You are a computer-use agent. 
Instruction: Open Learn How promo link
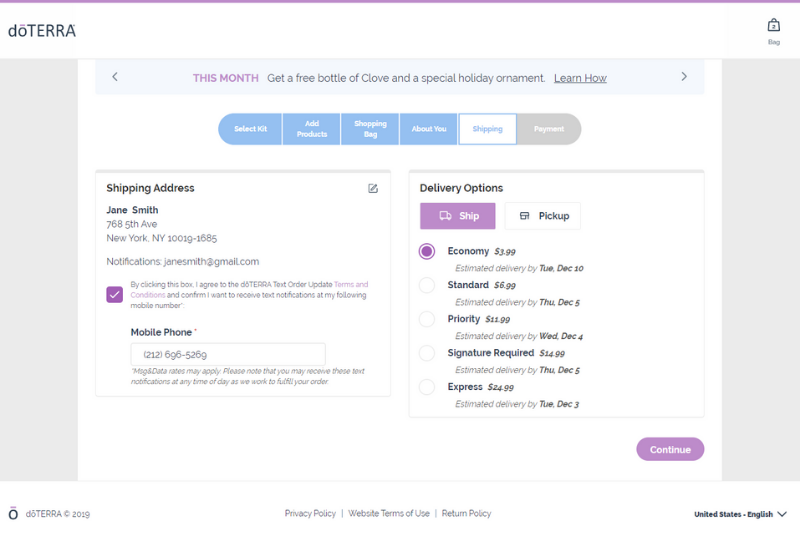[x=580, y=78]
